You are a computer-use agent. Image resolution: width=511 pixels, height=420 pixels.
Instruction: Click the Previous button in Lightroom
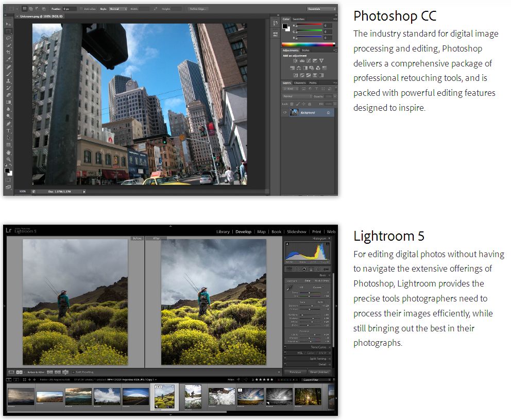(x=295, y=372)
